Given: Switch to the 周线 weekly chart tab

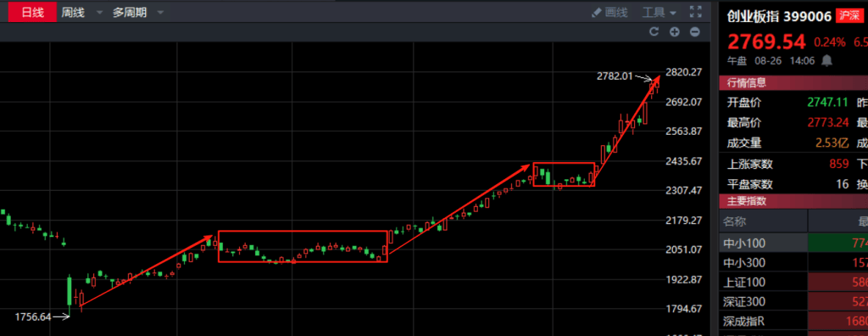Looking at the screenshot, I should tap(73, 12).
